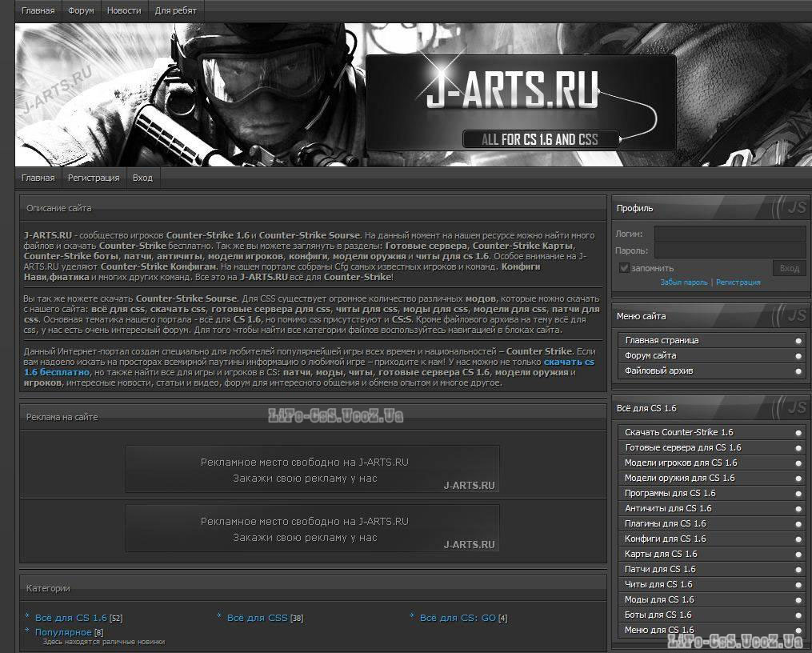Submit login with the Вход button
The image size is (812, 653).
click(x=790, y=268)
